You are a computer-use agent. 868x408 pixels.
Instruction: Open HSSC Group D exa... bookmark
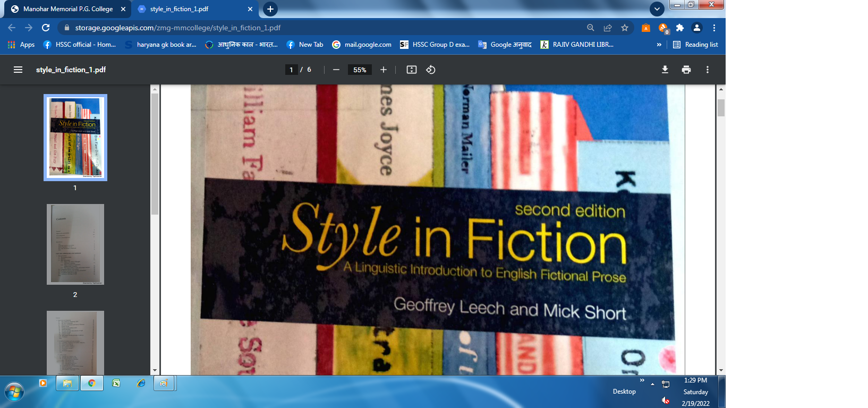435,45
